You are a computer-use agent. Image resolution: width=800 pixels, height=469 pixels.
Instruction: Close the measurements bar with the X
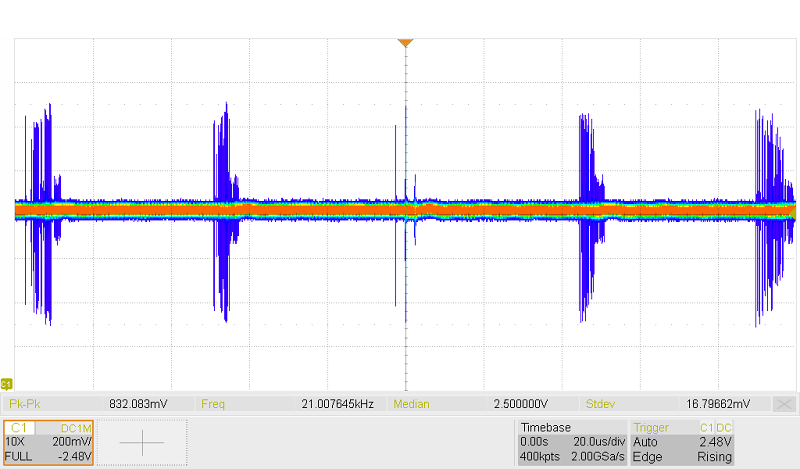(785, 404)
